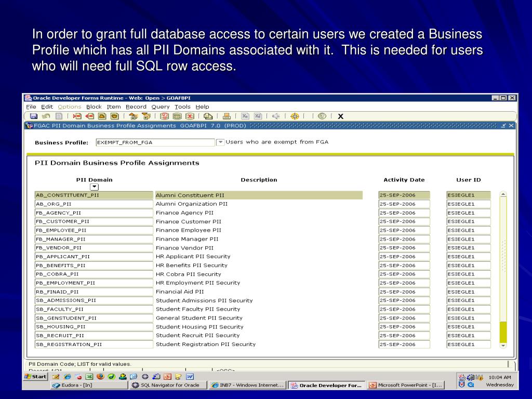532x399 pixels.
Task: Click the Windows Start button
Action: point(36,376)
